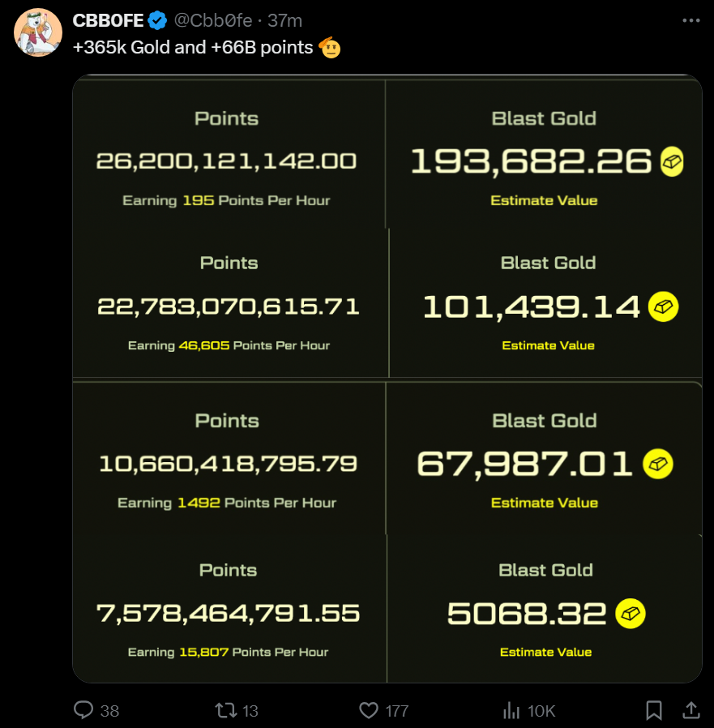Click the CBBOFE display name
Image resolution: width=714 pixels, height=728 pixels.
(108, 21)
